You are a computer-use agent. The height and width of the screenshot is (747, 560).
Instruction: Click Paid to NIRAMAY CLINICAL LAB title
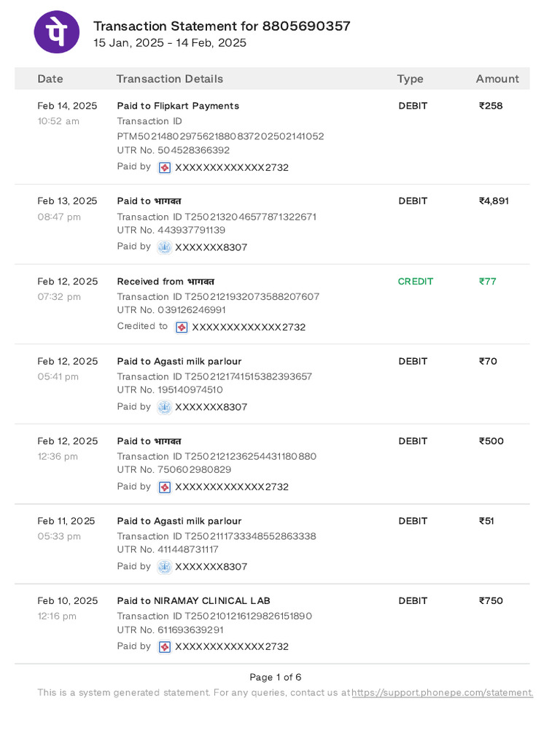193,600
